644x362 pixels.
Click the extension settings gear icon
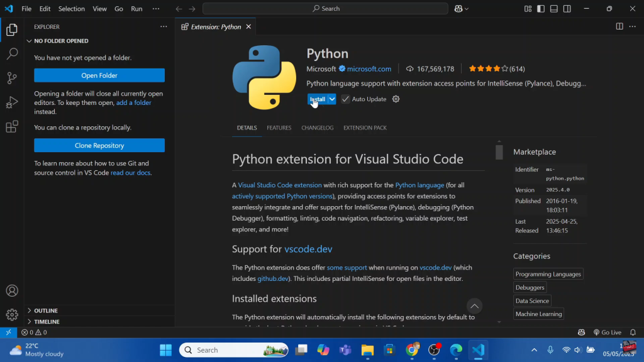coord(396,99)
